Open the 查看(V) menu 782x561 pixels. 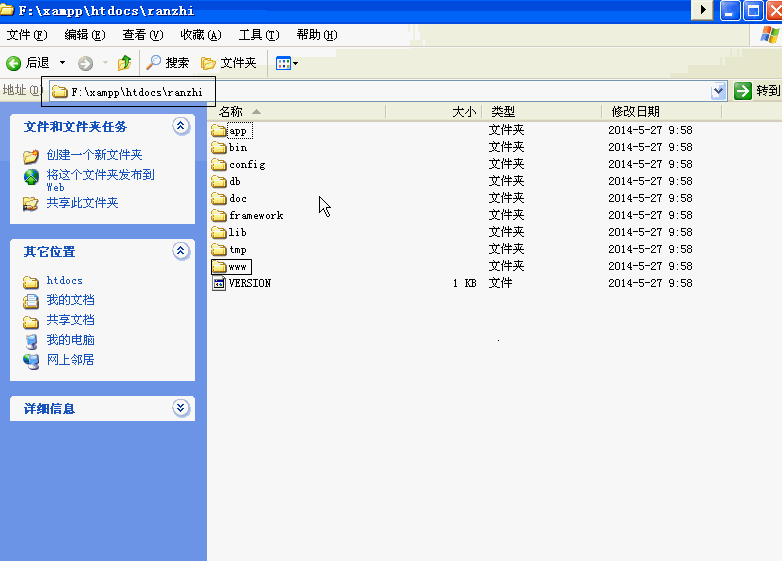[143, 35]
